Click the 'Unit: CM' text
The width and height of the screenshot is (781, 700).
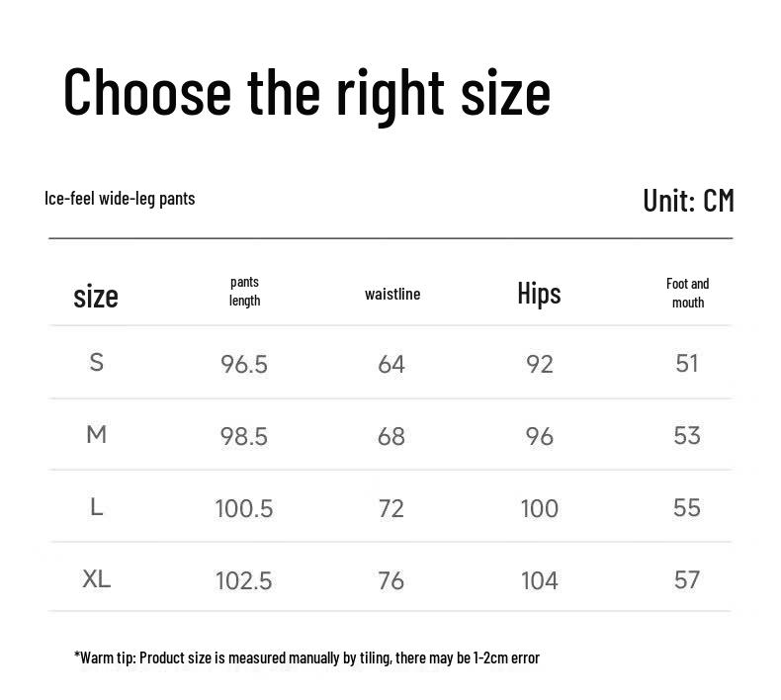pos(688,201)
